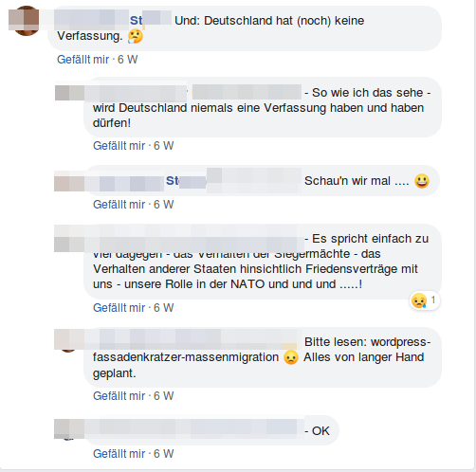
Task: Click the thinking face emoji after 'Verfassung.'
Action: click(x=136, y=36)
